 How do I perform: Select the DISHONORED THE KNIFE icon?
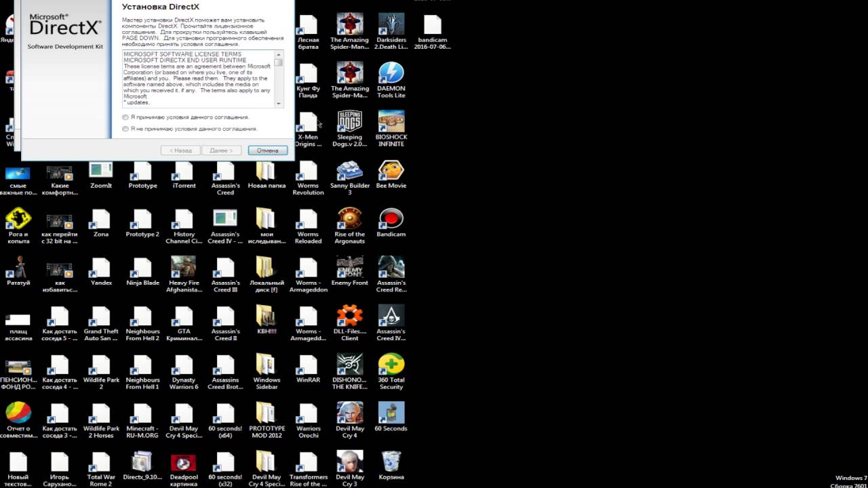point(350,371)
